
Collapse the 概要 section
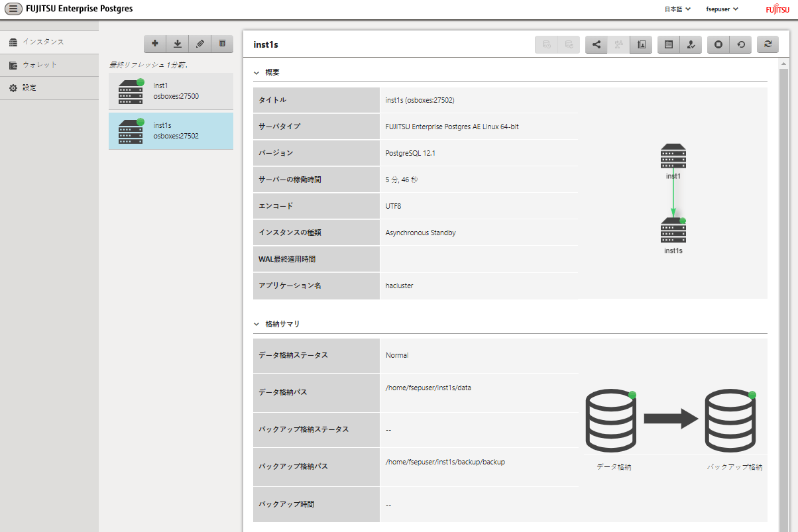tap(256, 72)
